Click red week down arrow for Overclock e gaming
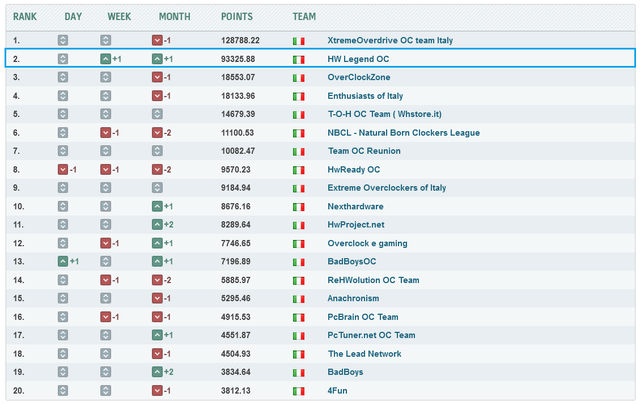 (105, 244)
